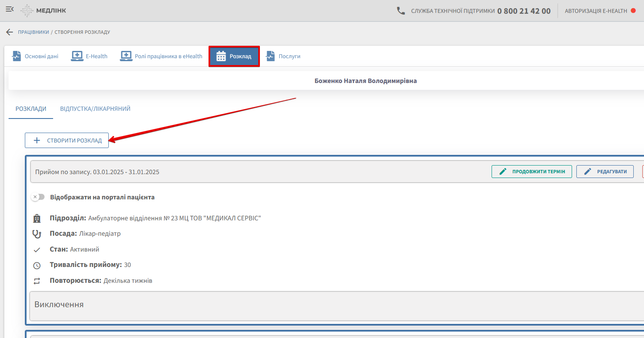The width and height of the screenshot is (644, 338).
Task: Collapse the sidebar with the hamburger menu icon
Action: point(9,9)
